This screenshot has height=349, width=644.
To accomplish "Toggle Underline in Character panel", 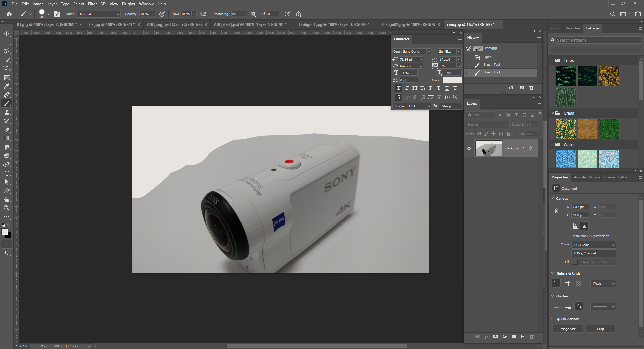I will click(x=447, y=88).
